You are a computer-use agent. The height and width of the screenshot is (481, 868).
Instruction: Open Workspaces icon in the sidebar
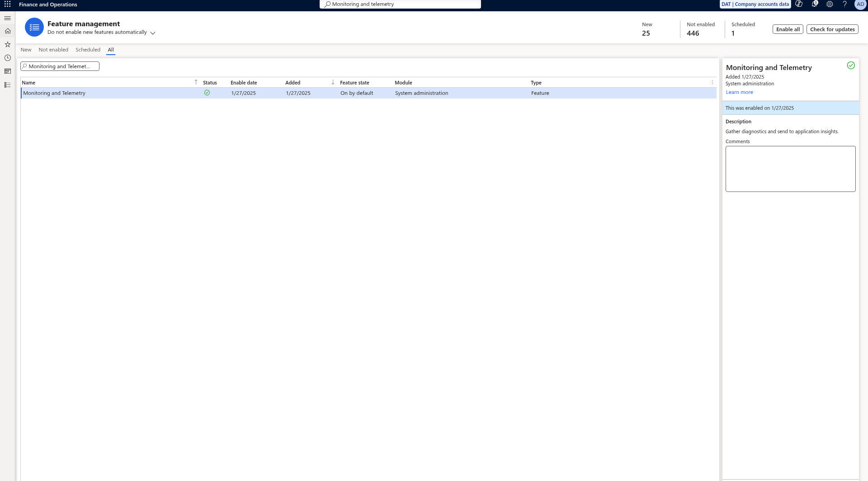8,71
